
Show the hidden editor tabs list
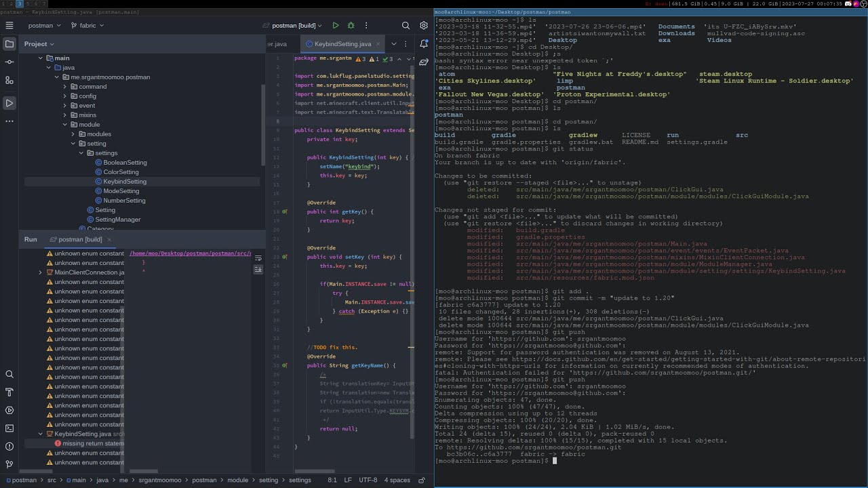(x=393, y=44)
